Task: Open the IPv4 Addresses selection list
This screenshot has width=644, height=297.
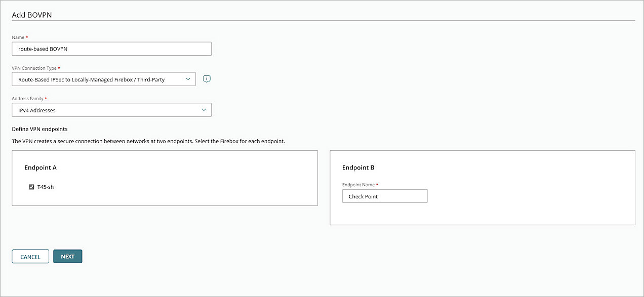Action: [x=111, y=109]
